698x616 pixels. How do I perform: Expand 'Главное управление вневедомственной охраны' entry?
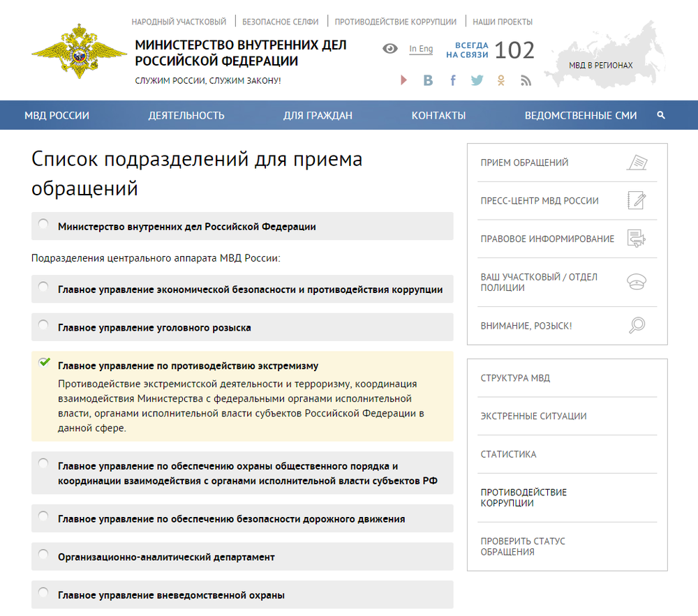(43, 594)
